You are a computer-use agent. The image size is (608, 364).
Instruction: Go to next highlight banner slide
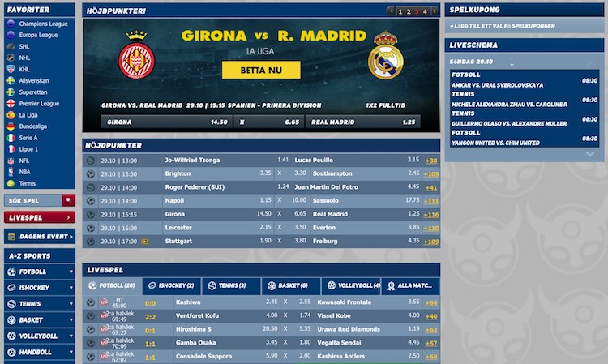click(x=435, y=11)
